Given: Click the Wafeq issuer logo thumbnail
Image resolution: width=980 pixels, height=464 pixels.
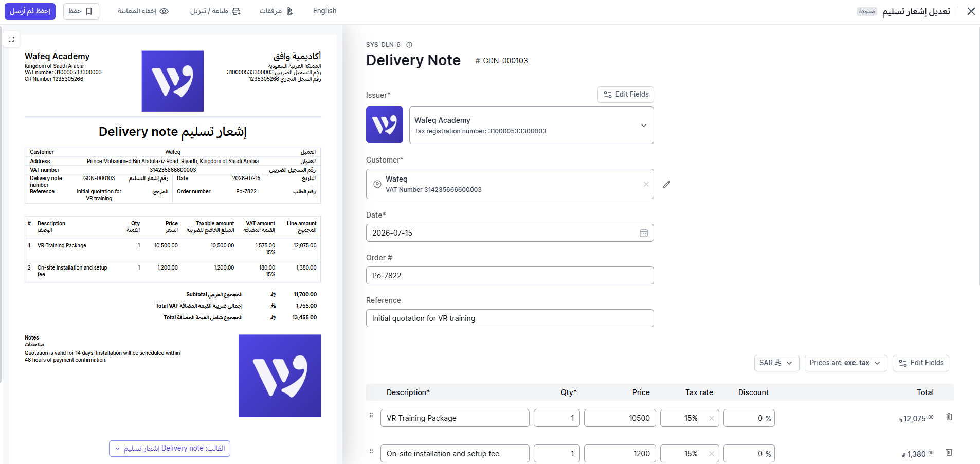Looking at the screenshot, I should pyautogui.click(x=385, y=125).
